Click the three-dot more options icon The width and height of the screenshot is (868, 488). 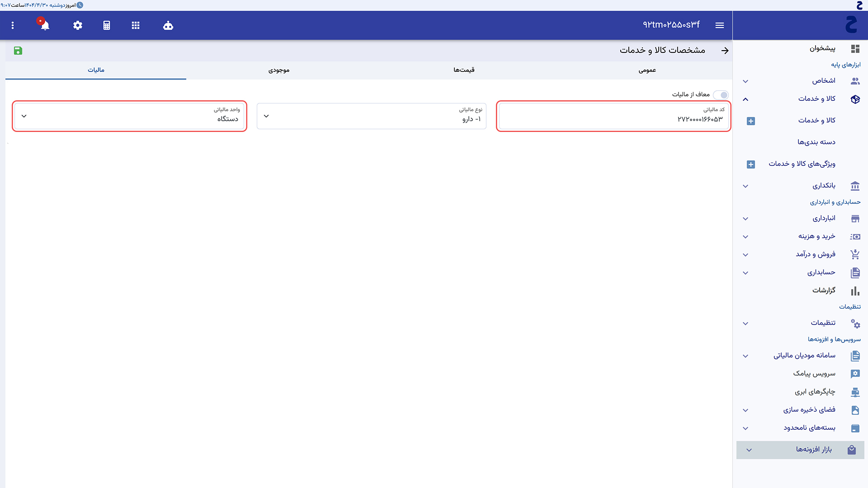pos(13,25)
